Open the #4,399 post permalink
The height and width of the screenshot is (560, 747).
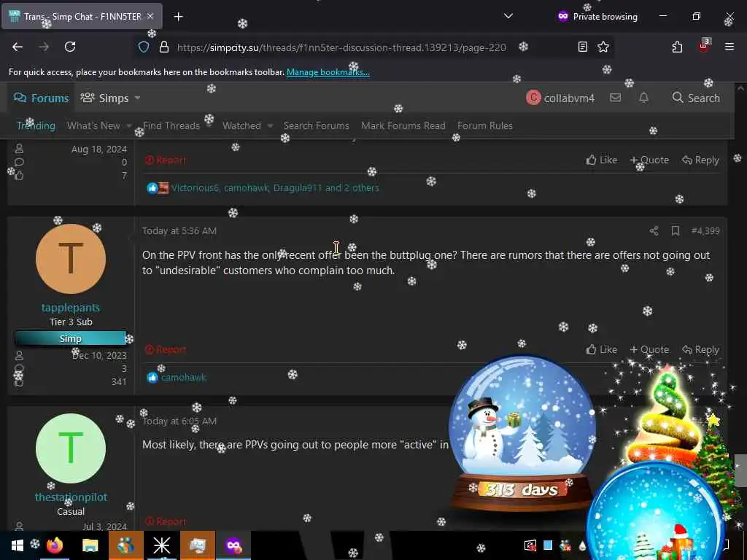tap(705, 231)
